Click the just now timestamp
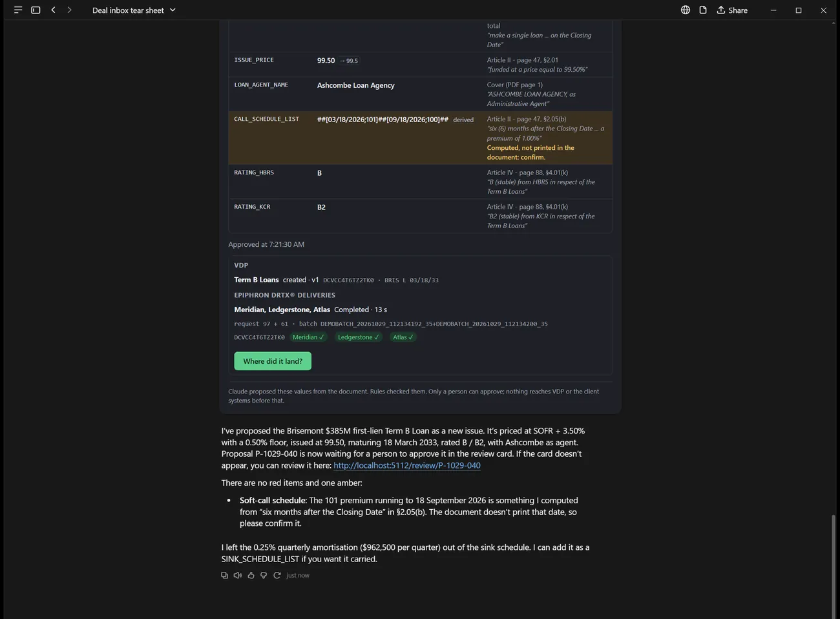 coord(298,576)
